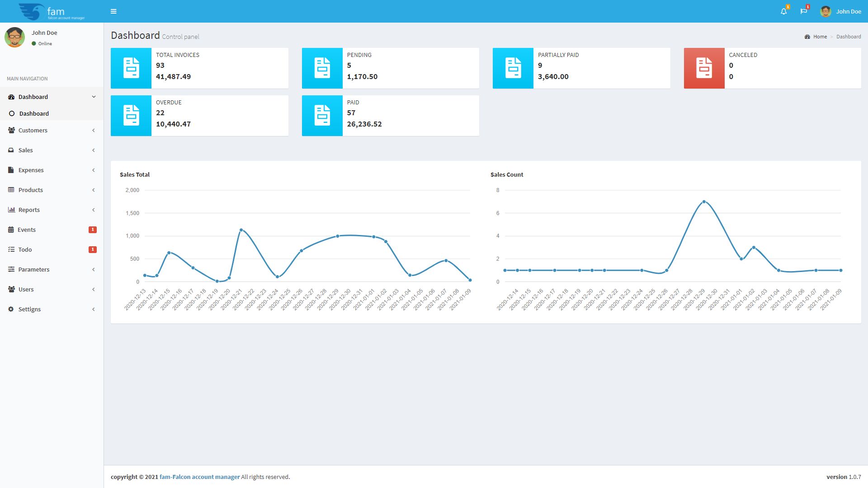The width and height of the screenshot is (868, 488).
Task: Expand the Customers menu chevron
Action: click(94, 131)
